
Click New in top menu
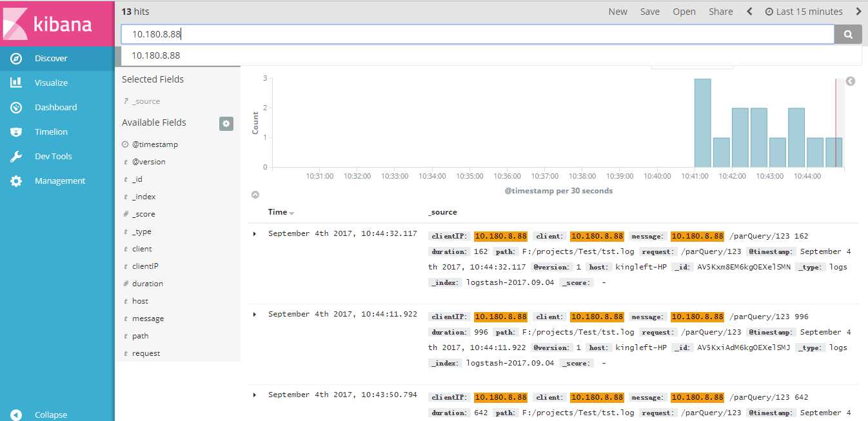click(x=618, y=12)
